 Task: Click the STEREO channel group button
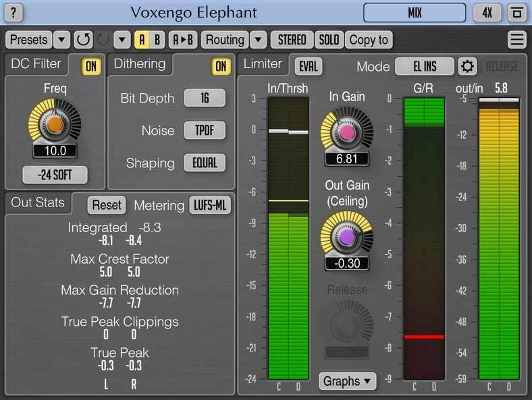[292, 40]
